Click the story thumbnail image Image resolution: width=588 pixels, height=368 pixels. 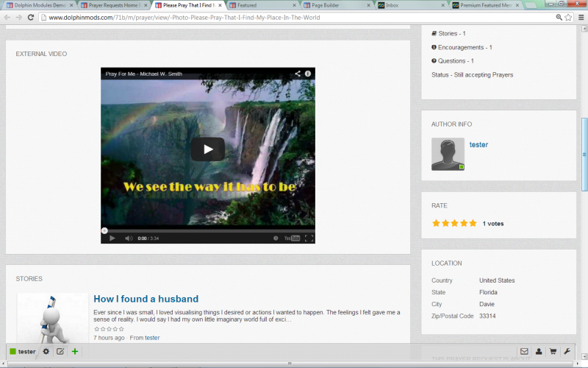click(52, 318)
